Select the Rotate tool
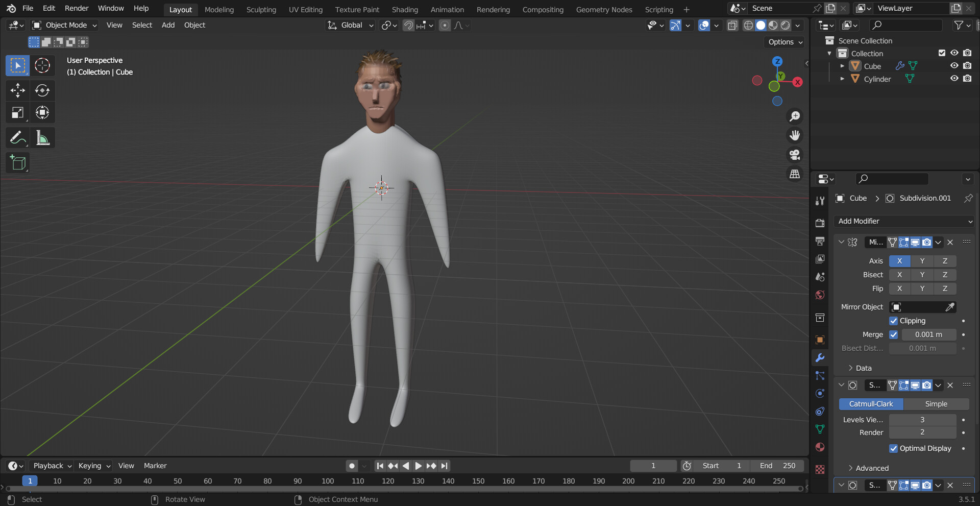The image size is (980, 506). (42, 90)
